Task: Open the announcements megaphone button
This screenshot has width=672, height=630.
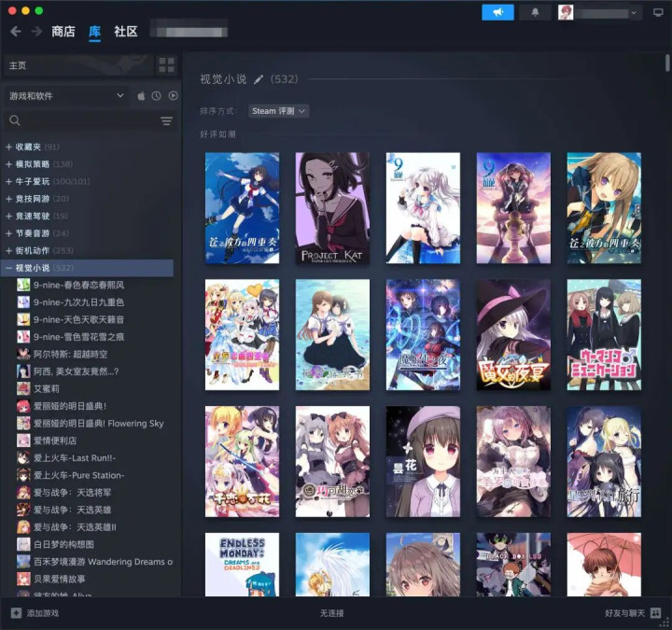Action: pyautogui.click(x=497, y=12)
